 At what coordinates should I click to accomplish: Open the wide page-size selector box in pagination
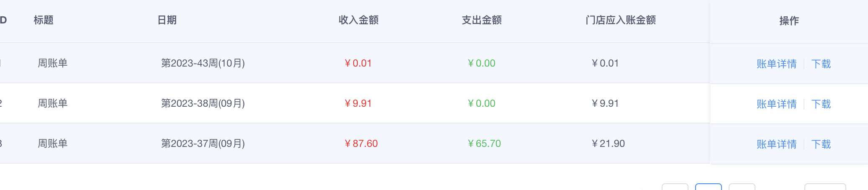825,187
